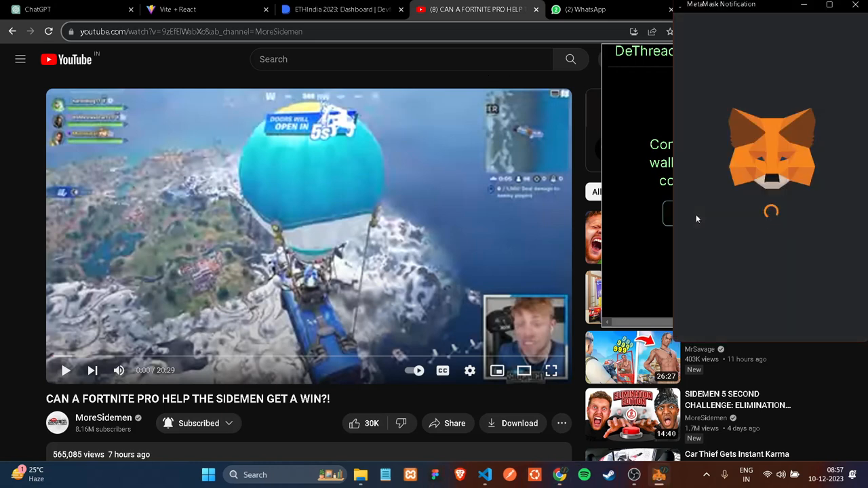Click the share page icon in address bar
The height and width of the screenshot is (488, 868).
click(x=652, y=31)
